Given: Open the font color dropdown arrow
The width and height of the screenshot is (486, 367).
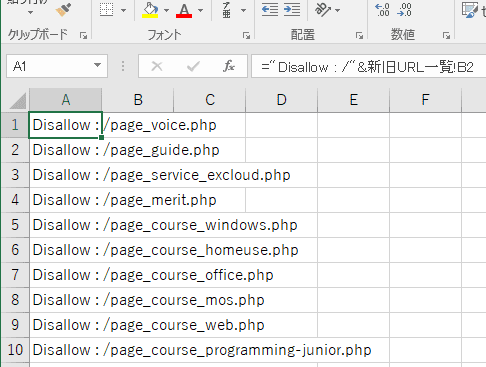Looking at the screenshot, I should [200, 10].
